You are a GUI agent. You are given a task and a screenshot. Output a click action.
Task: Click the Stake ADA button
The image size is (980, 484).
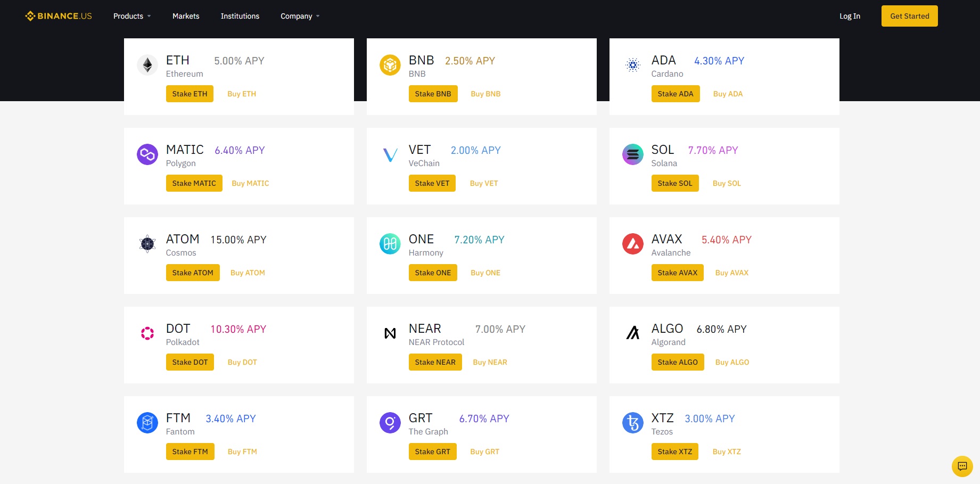pyautogui.click(x=676, y=94)
